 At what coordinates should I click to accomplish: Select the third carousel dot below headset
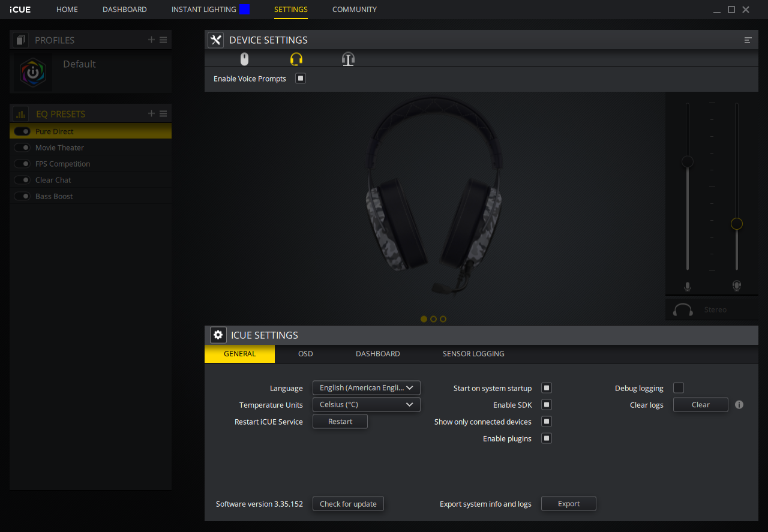coord(443,319)
